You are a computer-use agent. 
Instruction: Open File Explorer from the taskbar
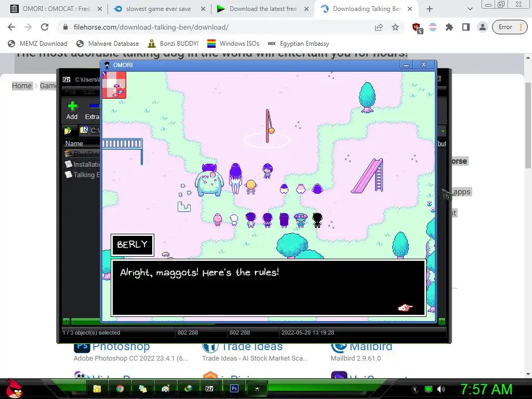[97, 389]
